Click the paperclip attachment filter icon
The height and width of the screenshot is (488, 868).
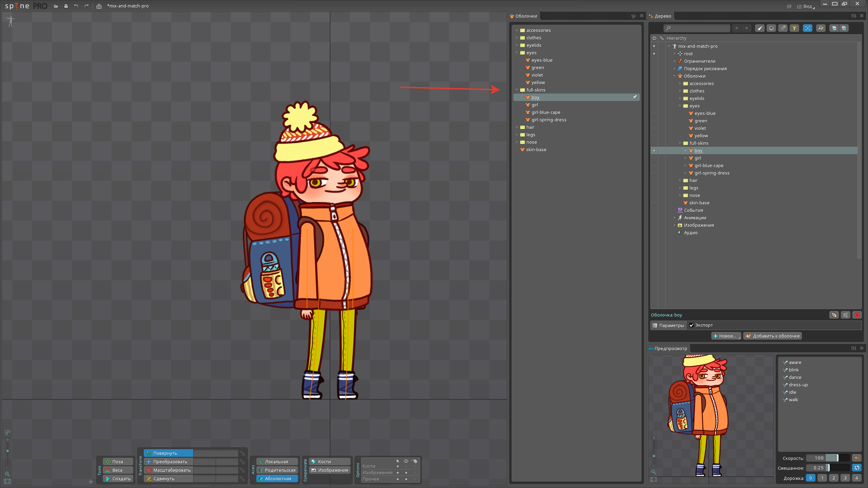click(783, 28)
